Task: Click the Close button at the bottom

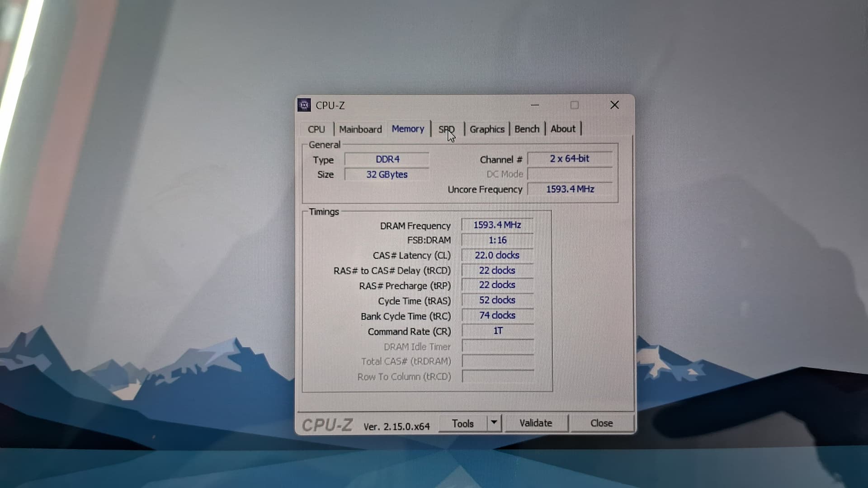Action: click(x=602, y=423)
